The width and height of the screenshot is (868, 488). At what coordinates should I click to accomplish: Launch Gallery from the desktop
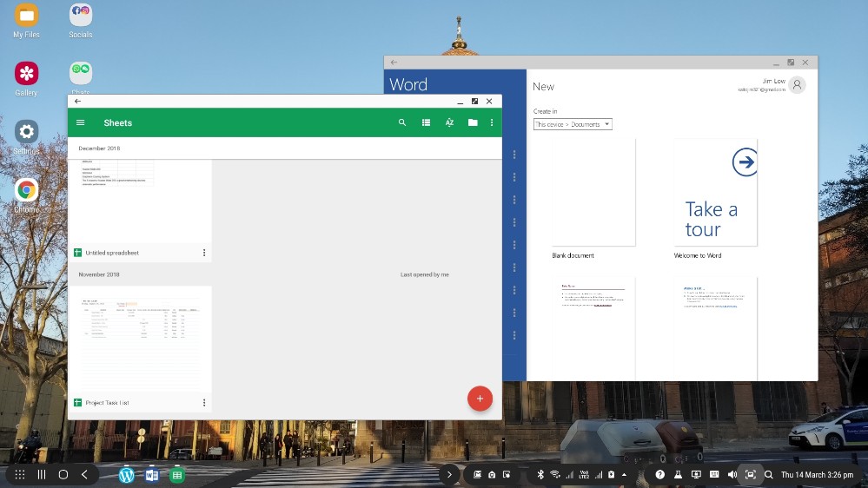[27, 79]
